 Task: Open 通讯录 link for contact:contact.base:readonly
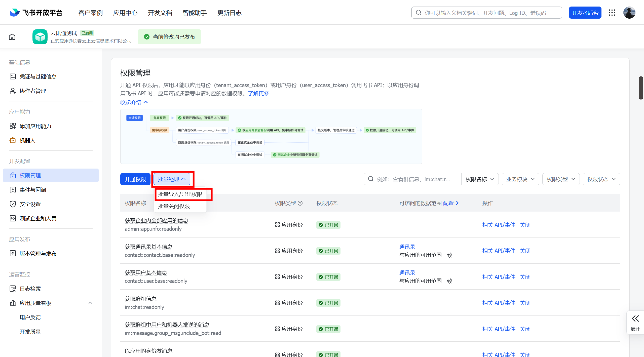407,247
